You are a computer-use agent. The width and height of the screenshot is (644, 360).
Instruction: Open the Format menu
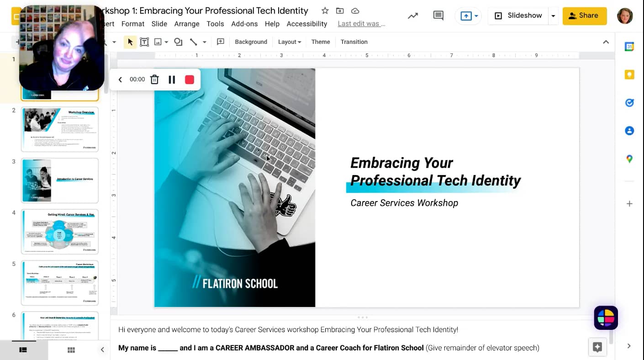coord(133,24)
